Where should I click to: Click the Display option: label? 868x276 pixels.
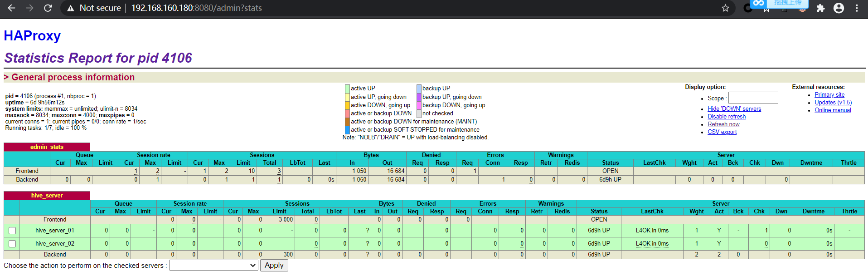tap(705, 87)
